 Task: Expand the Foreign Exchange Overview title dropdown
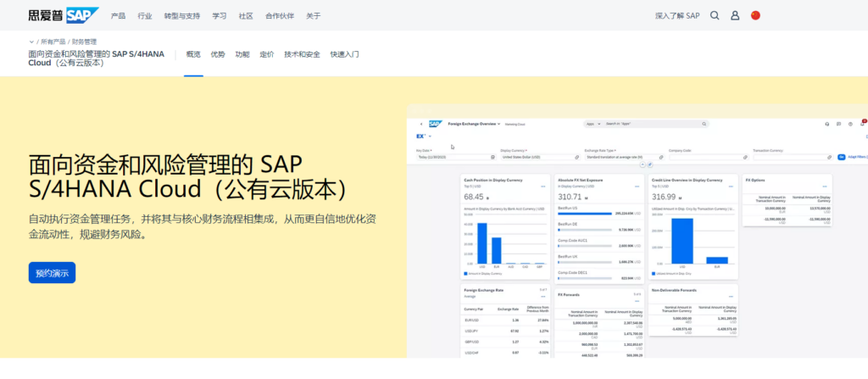(x=498, y=124)
